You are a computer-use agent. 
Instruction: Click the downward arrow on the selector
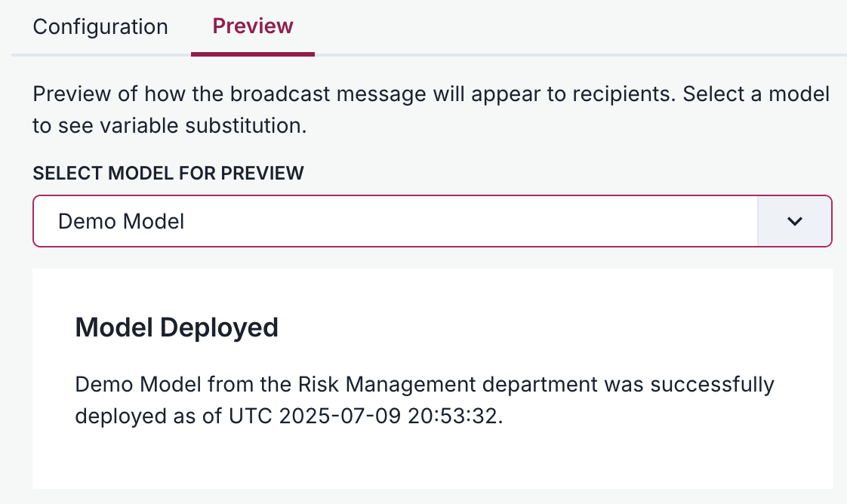coord(794,221)
